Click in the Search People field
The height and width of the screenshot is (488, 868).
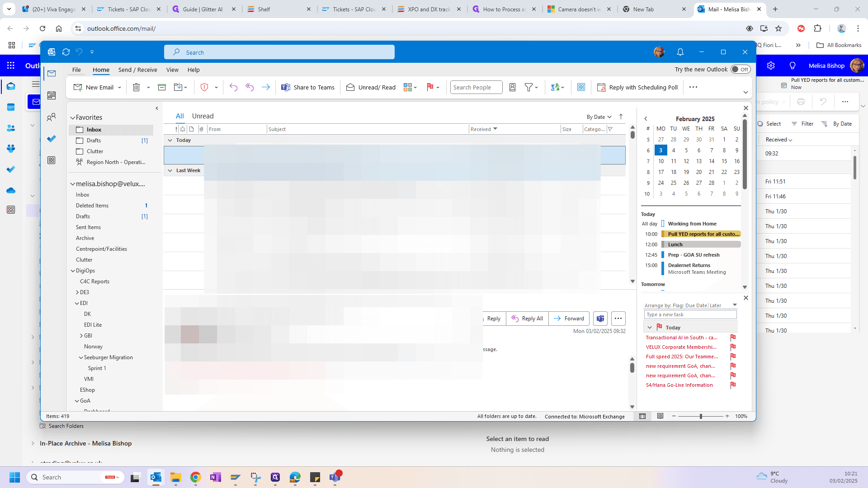[476, 87]
